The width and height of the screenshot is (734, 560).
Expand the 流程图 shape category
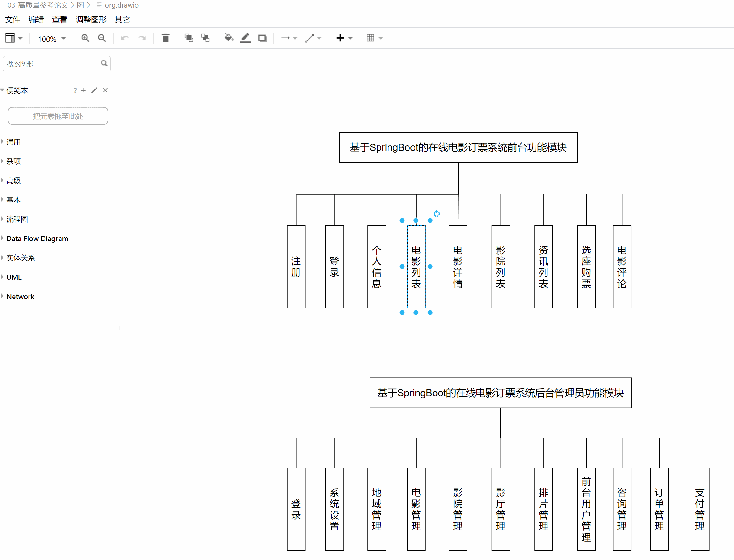point(57,219)
